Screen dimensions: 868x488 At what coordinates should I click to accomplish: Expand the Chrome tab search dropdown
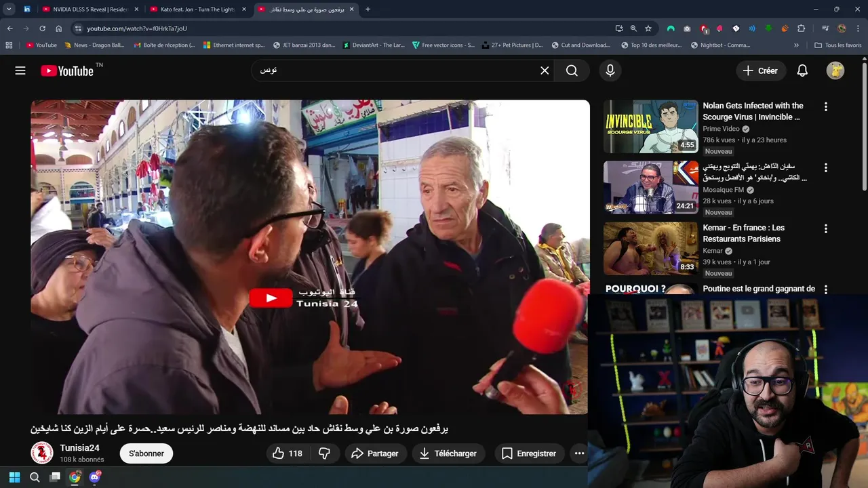9,9
